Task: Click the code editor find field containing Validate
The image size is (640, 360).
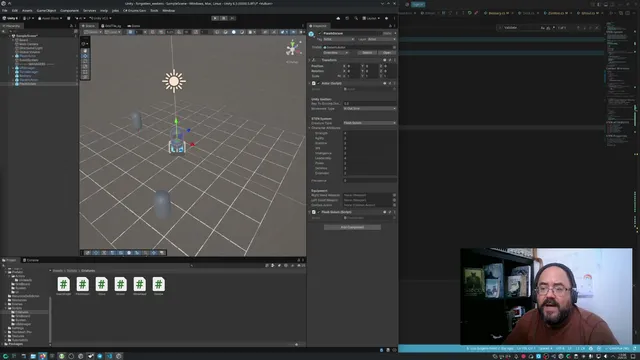Action: tap(521, 28)
